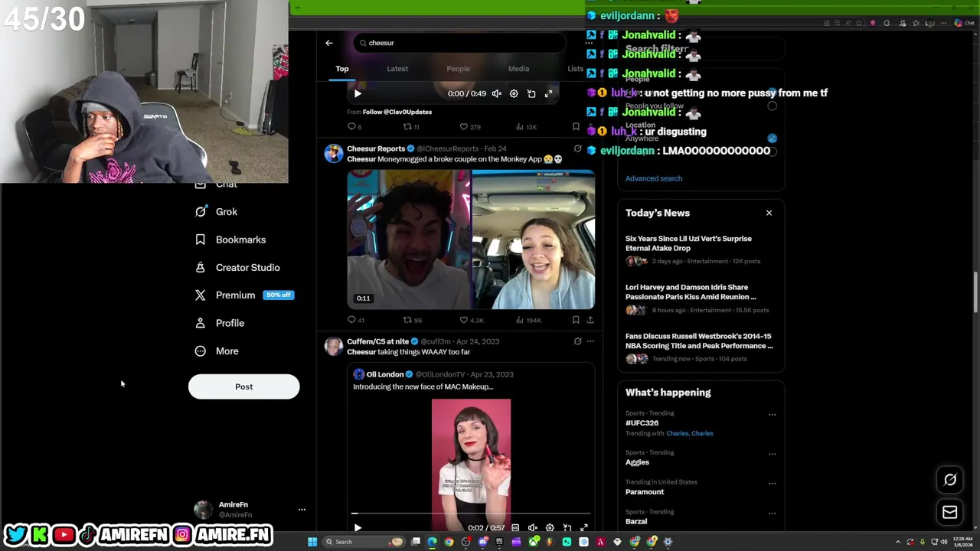The image size is (980, 551).
Task: Open Oli London quoted post author
Action: click(x=384, y=374)
